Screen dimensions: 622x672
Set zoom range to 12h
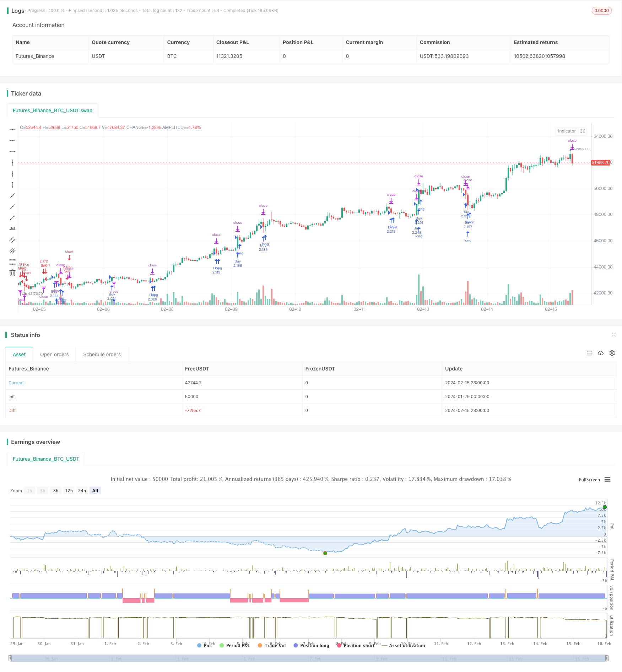69,491
